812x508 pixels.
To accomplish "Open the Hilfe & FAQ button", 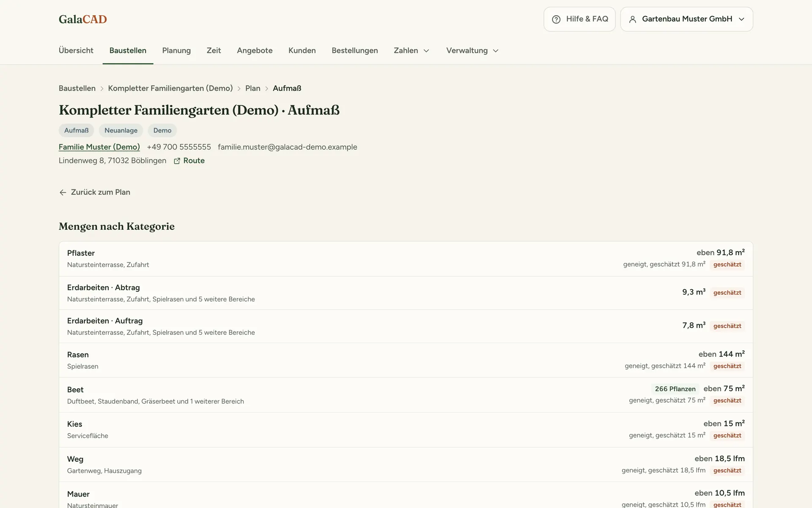I will 579,19.
